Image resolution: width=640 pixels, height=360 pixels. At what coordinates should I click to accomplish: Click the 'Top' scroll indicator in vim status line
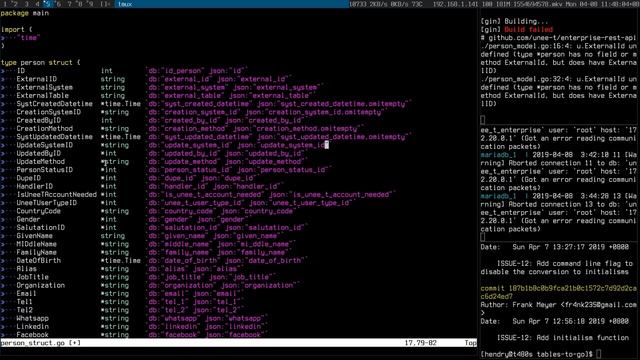click(x=470, y=343)
